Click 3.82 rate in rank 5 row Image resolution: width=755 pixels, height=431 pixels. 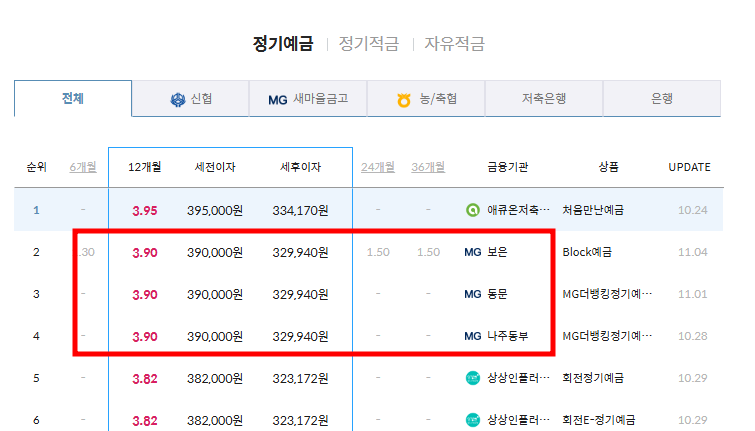pyautogui.click(x=145, y=379)
